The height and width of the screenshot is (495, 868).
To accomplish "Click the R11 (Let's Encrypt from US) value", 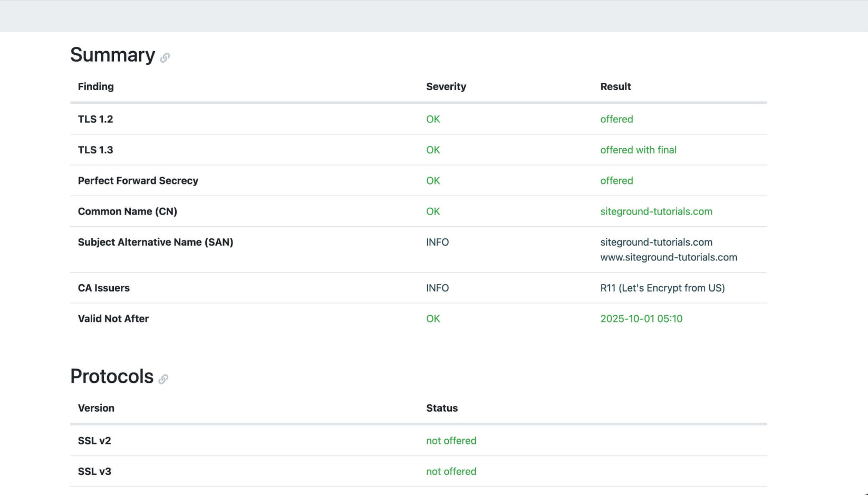I will click(x=662, y=288).
